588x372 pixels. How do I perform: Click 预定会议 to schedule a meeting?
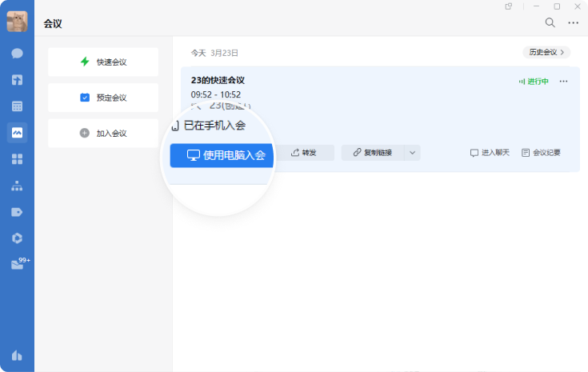tap(103, 98)
